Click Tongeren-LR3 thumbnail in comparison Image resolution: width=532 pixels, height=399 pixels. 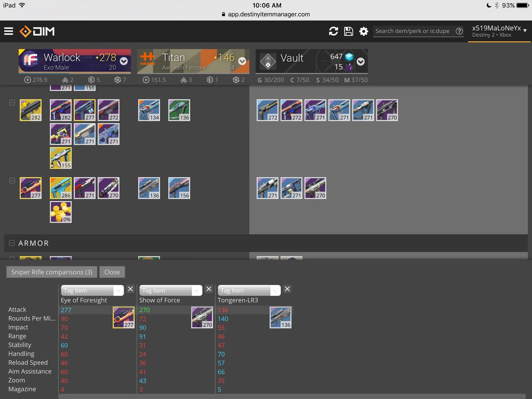(x=281, y=317)
